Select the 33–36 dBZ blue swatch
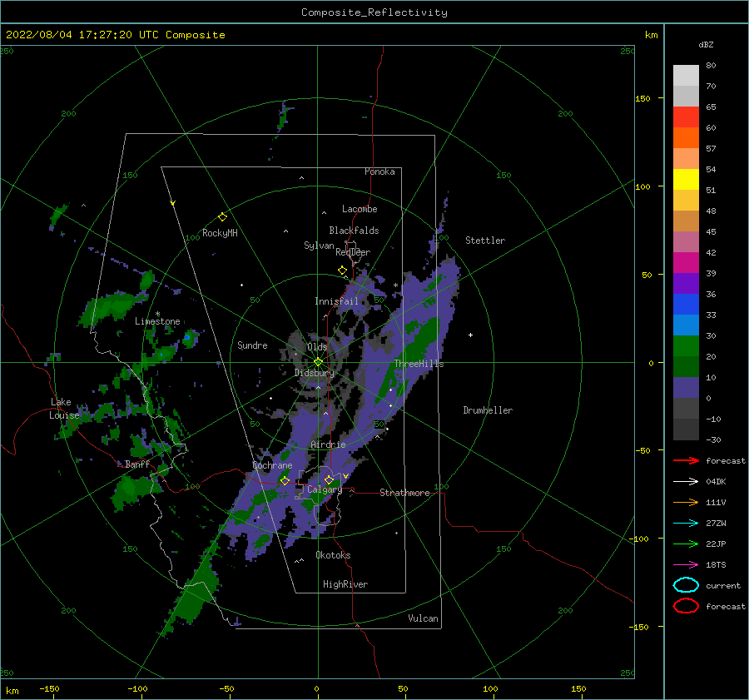Screen dimensions: 749x700 coord(686,305)
